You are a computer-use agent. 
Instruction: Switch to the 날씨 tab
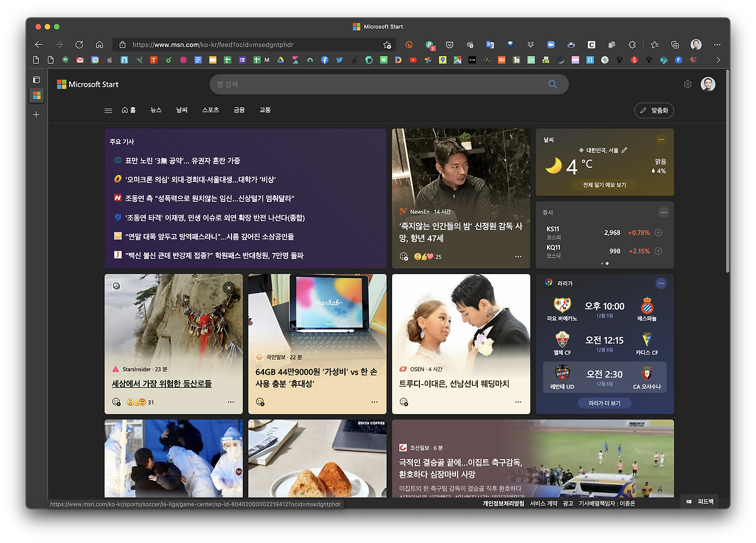pyautogui.click(x=181, y=110)
